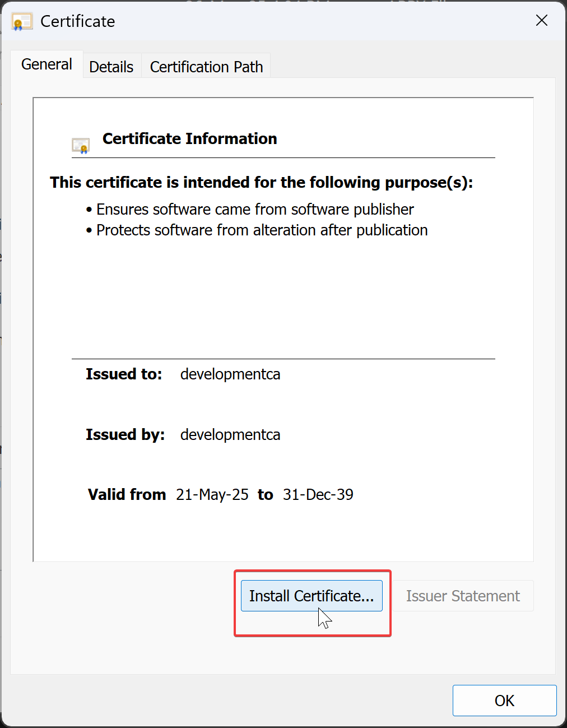Click the 21-May-25 validity start date

tap(212, 494)
